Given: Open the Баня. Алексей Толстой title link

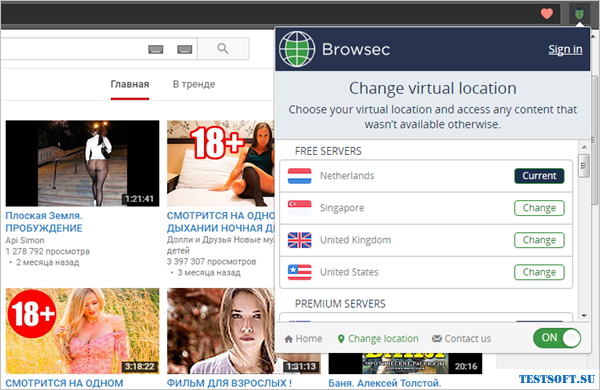Looking at the screenshot, I should [385, 383].
